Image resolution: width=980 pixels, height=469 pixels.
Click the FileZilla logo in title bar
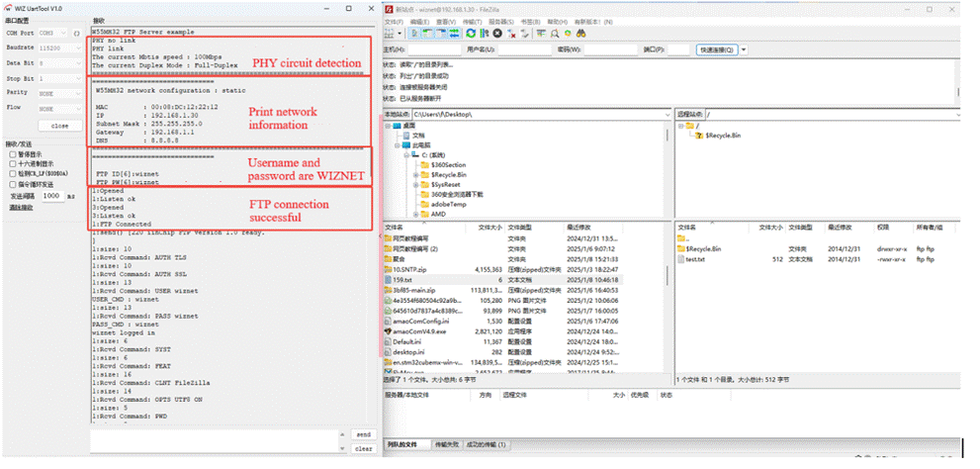388,9
